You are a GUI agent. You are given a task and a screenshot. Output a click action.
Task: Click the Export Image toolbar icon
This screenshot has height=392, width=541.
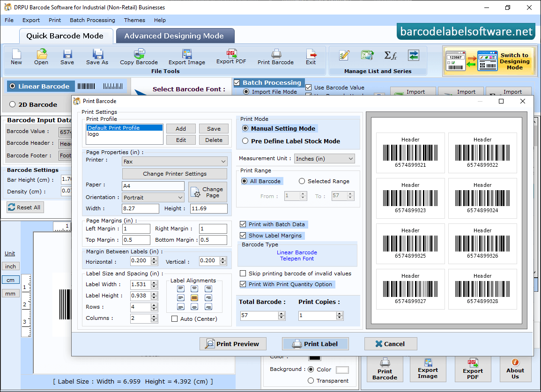187,54
